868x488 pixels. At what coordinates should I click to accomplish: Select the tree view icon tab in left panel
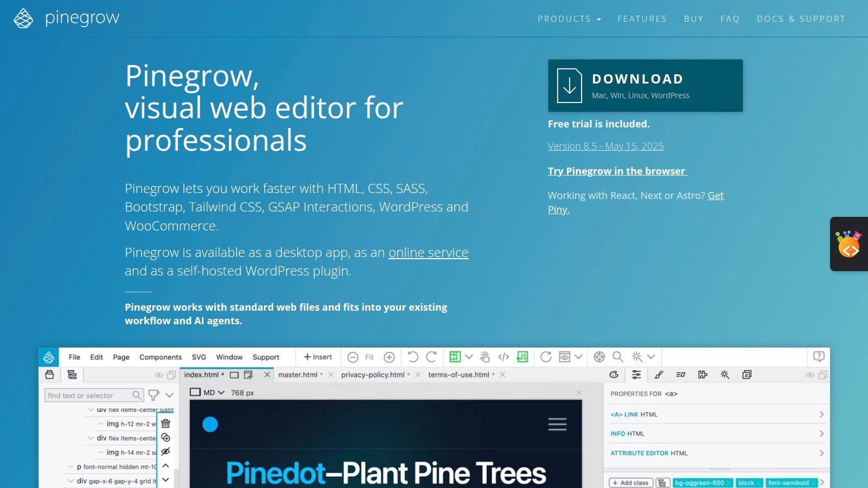[x=72, y=375]
